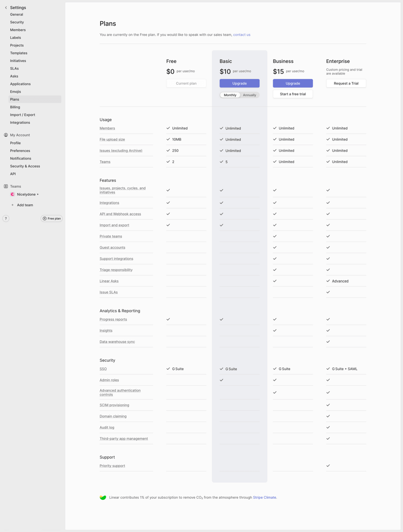Click the Current plan button under Free

(186, 83)
